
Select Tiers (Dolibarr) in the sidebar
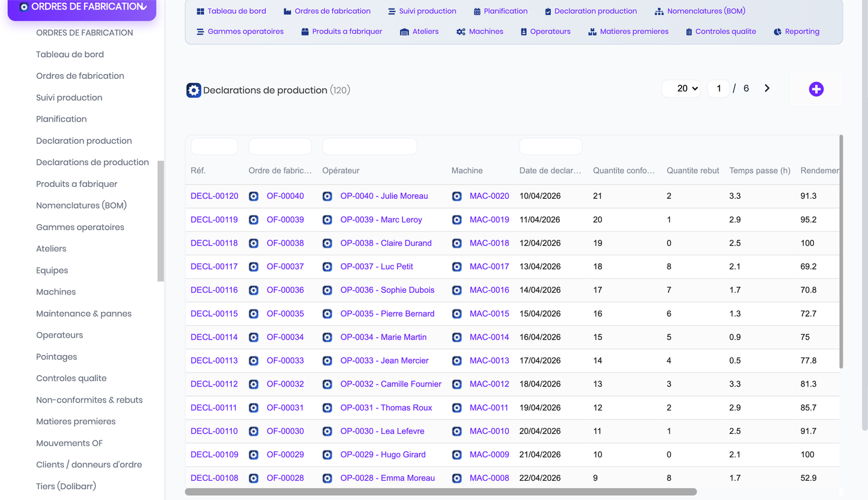click(x=66, y=486)
